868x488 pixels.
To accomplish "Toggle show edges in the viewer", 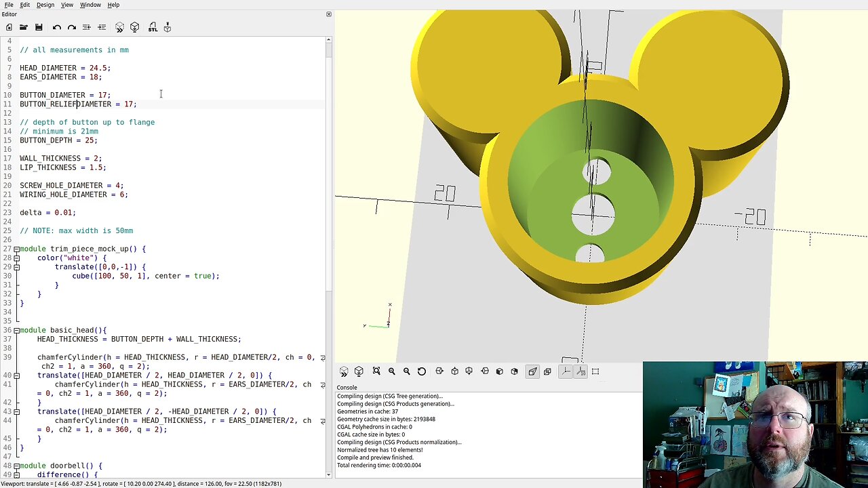I will [x=596, y=371].
